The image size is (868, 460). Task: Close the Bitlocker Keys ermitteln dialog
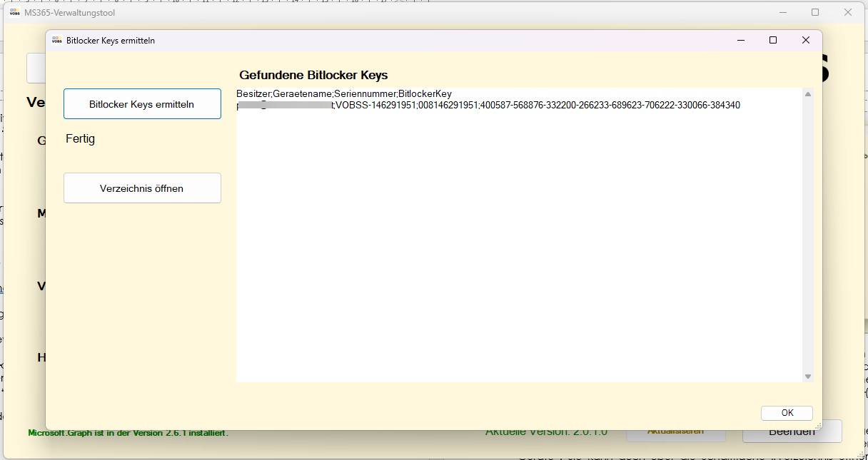(805, 41)
